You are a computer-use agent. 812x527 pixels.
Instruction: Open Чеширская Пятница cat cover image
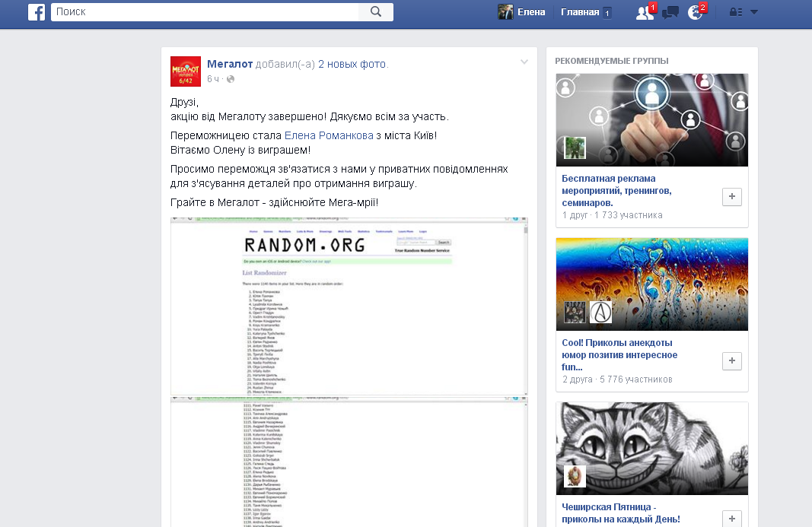[652, 449]
